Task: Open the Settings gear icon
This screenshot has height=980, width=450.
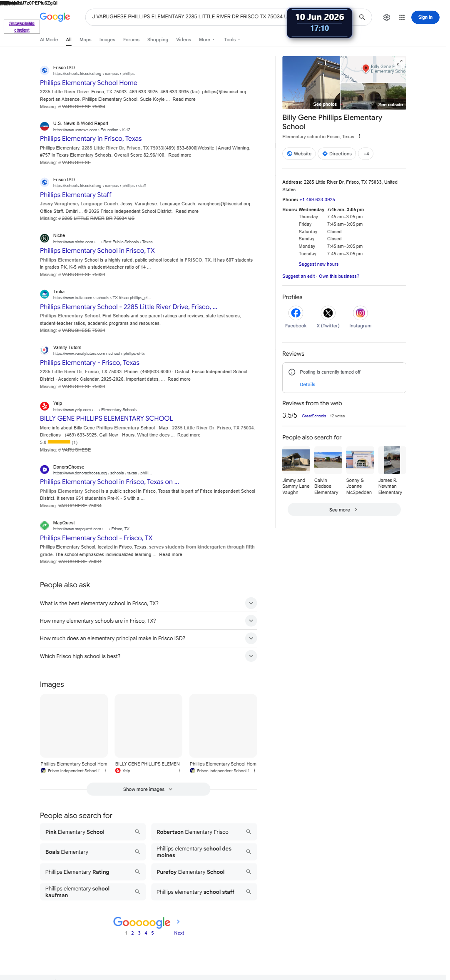Action: (387, 17)
